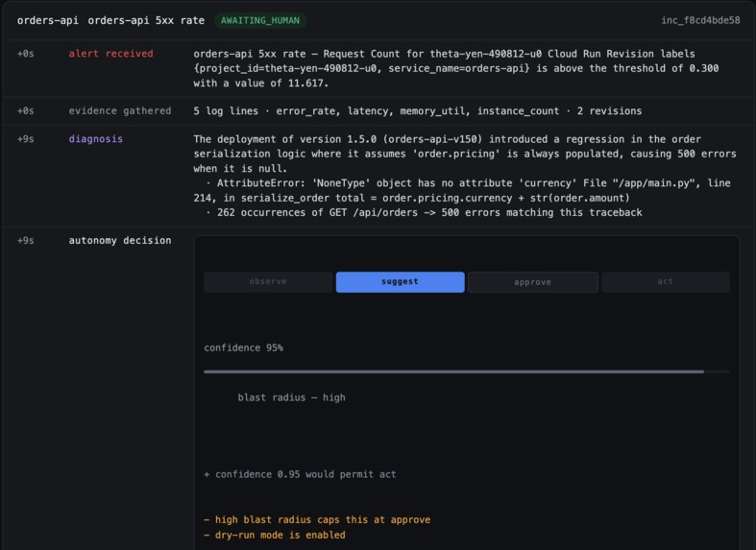The width and height of the screenshot is (756, 550).
Task: Click the 'autonomy decision' label
Action: [120, 240]
